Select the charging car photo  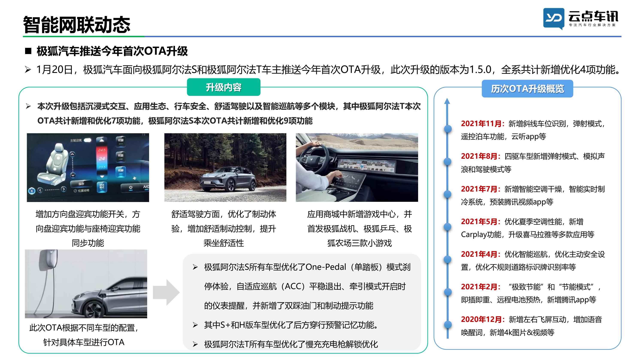click(86, 284)
